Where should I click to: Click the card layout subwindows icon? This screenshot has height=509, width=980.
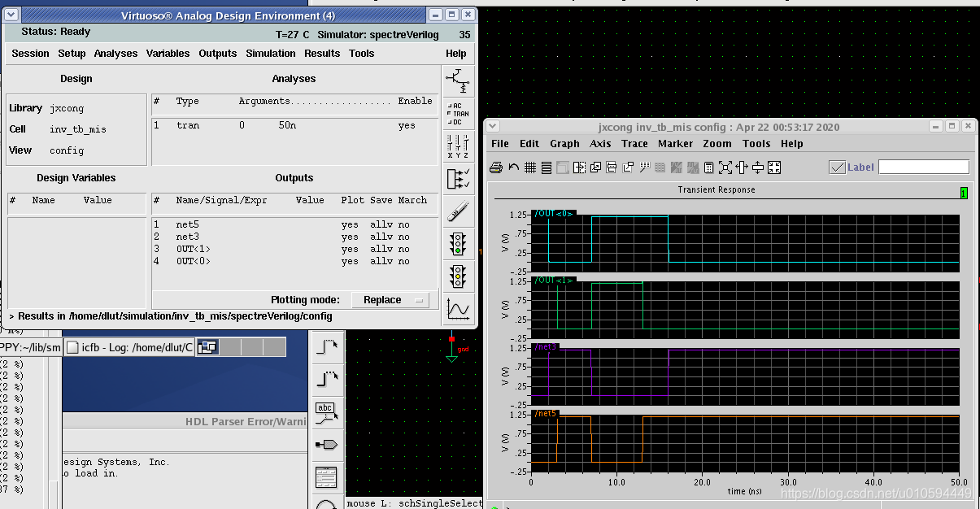tap(595, 167)
